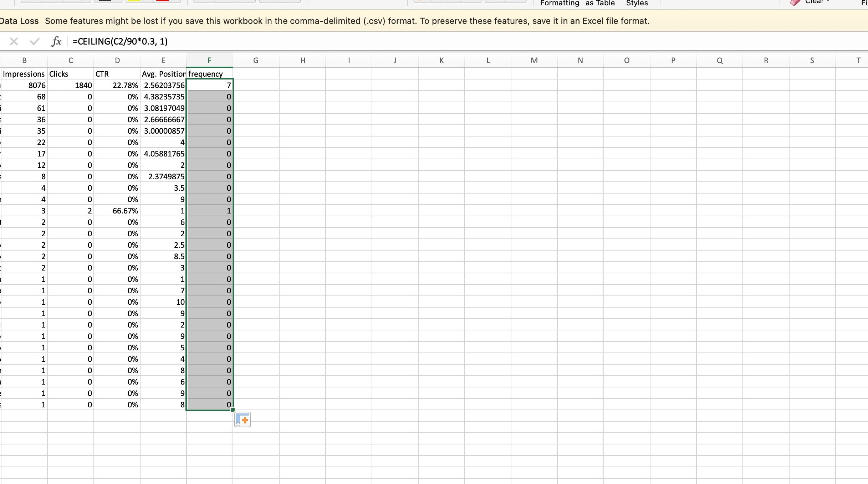Select the cell showing 3.00000857
The image size is (868, 484).
pos(163,131)
